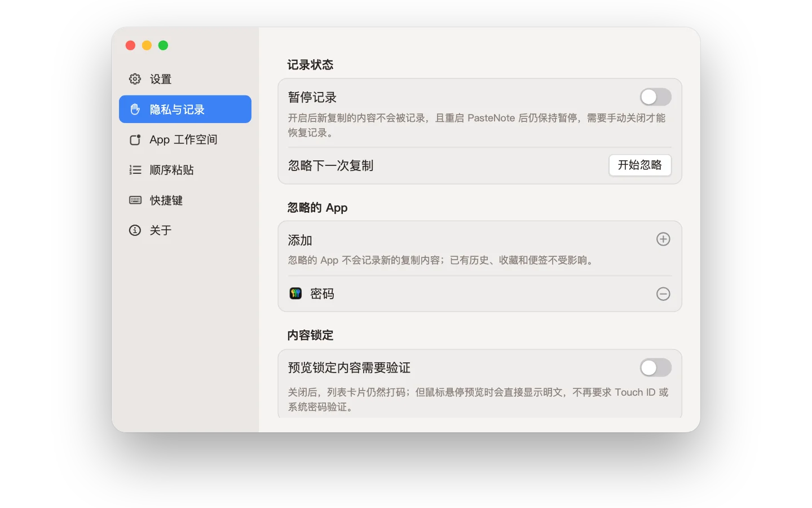
Task: Open the 关于 page
Action: coord(185,230)
